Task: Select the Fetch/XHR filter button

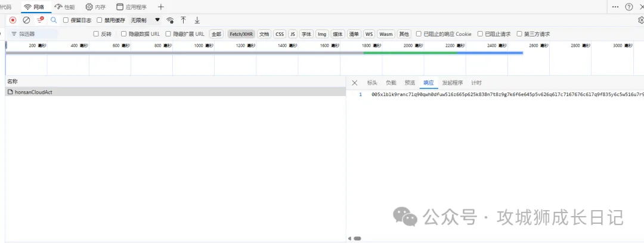Action: [x=241, y=34]
